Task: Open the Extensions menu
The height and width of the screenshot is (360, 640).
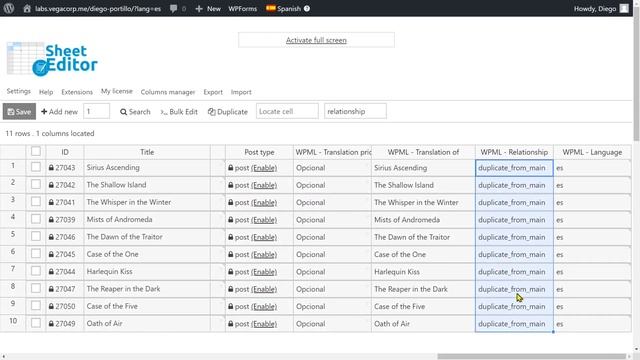Action: pos(77,92)
